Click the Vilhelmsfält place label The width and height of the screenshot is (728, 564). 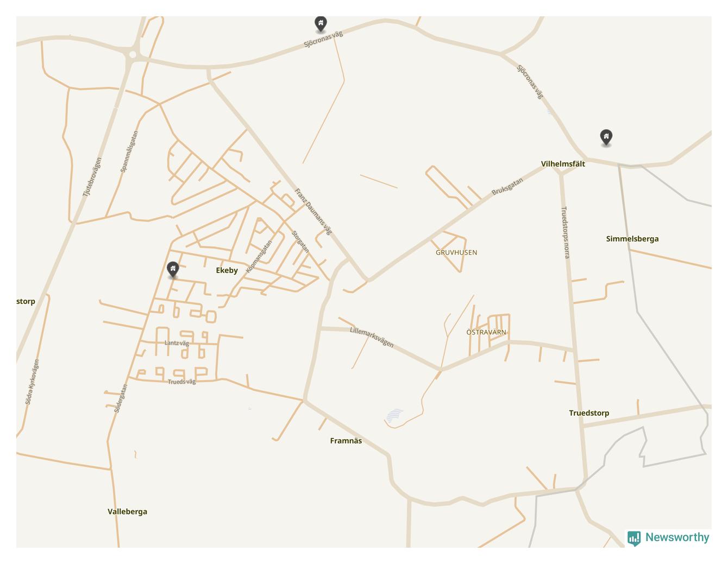(563, 163)
